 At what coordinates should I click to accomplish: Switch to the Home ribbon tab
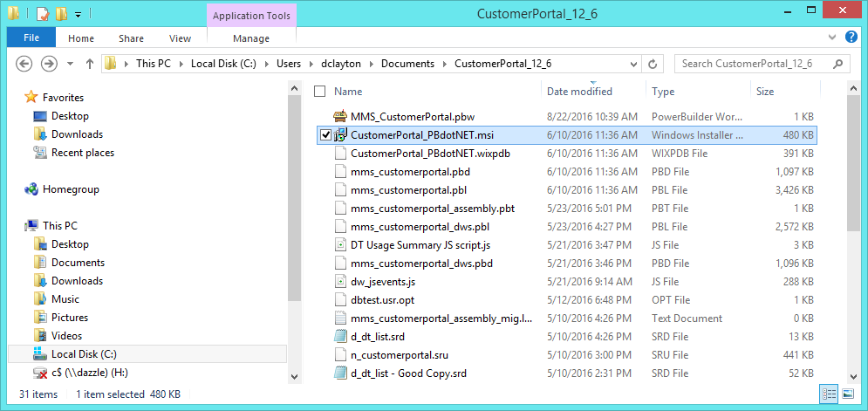(x=81, y=38)
